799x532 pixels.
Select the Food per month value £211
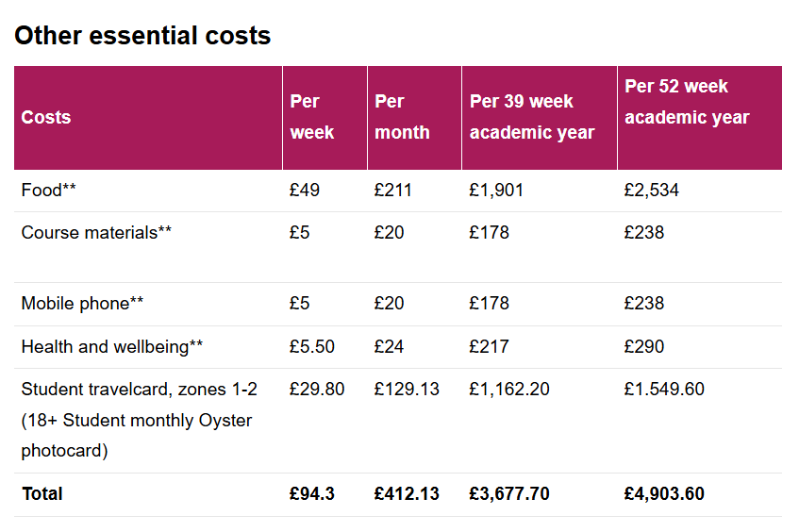coord(393,191)
